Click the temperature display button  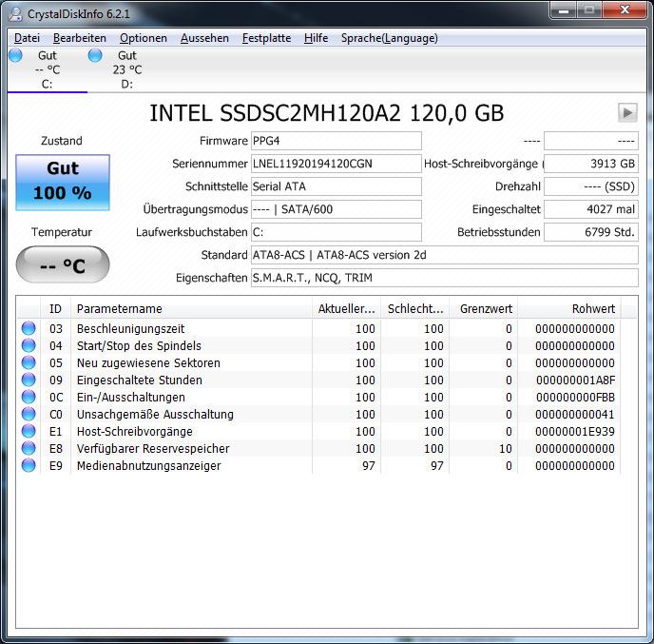[x=63, y=264]
